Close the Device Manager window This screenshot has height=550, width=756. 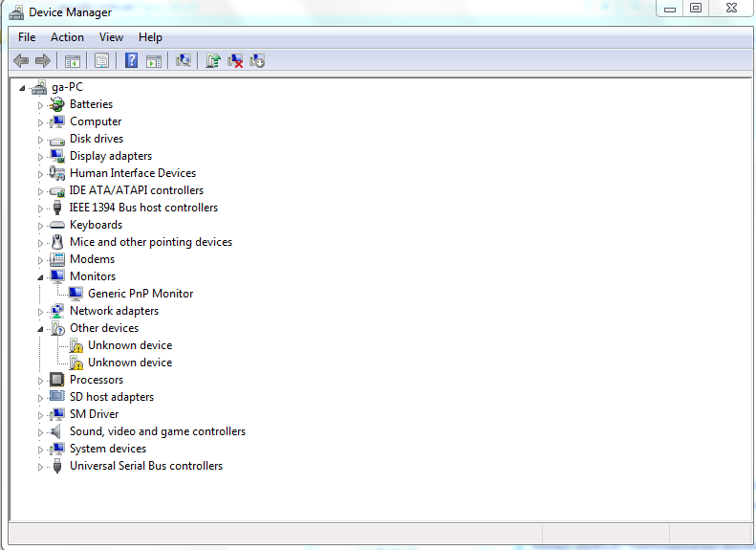pos(732,9)
